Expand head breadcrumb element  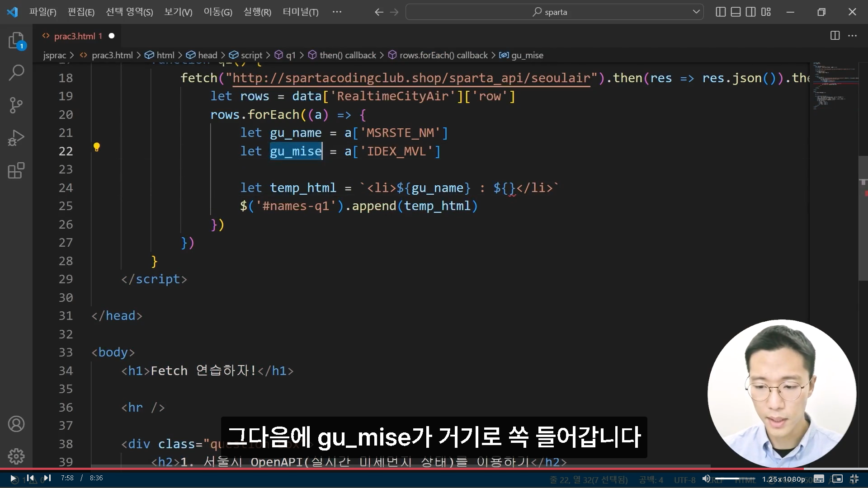pyautogui.click(x=202, y=55)
